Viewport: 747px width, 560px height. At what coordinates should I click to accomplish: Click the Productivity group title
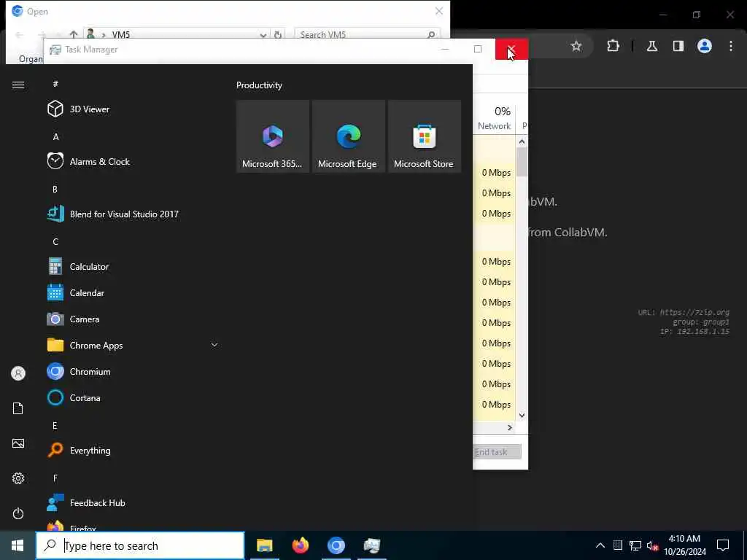tap(259, 85)
